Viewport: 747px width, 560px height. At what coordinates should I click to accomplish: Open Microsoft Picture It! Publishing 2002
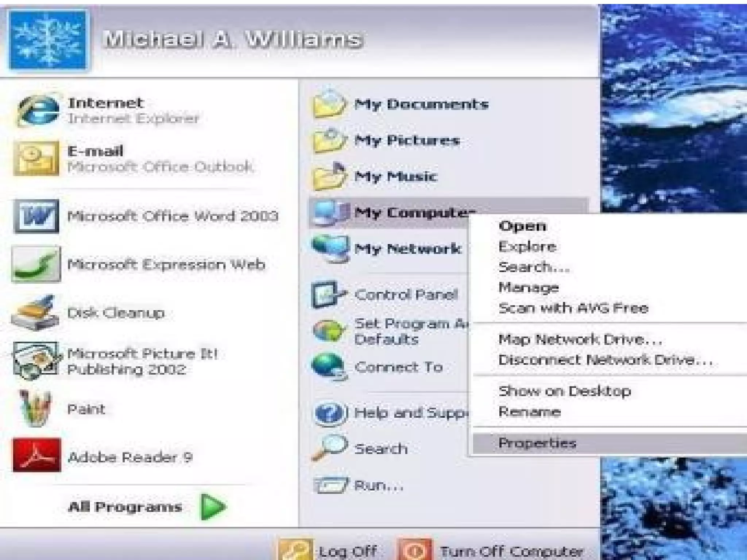pyautogui.click(x=142, y=361)
